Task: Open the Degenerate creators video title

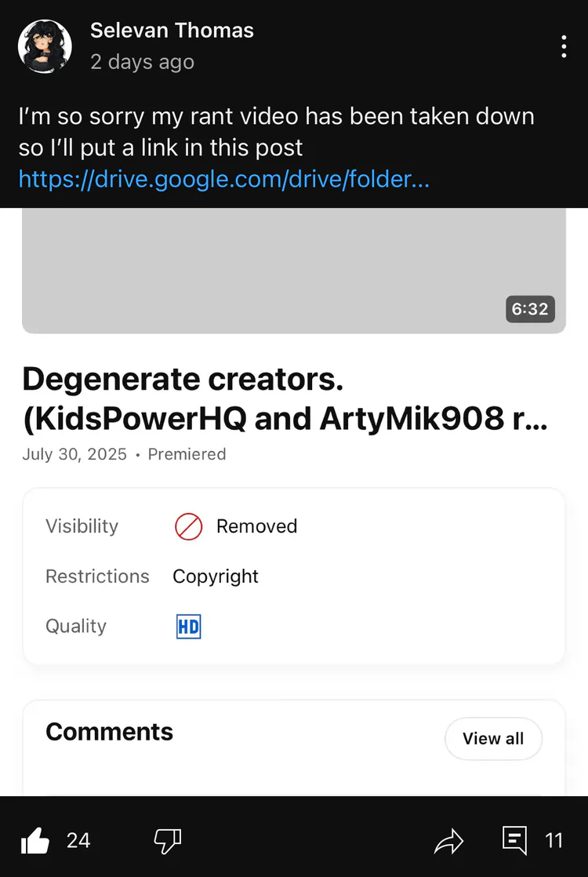Action: point(285,398)
